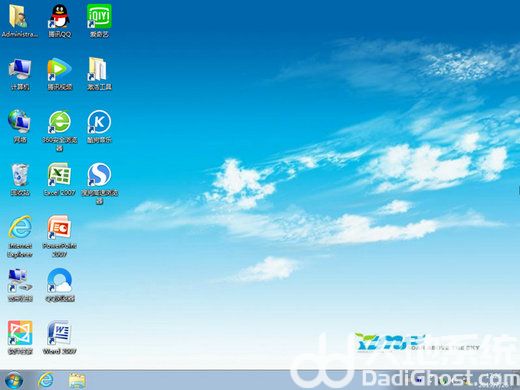Open the Windows Start orb
The width and height of the screenshot is (520, 390).
pyautogui.click(x=14, y=380)
